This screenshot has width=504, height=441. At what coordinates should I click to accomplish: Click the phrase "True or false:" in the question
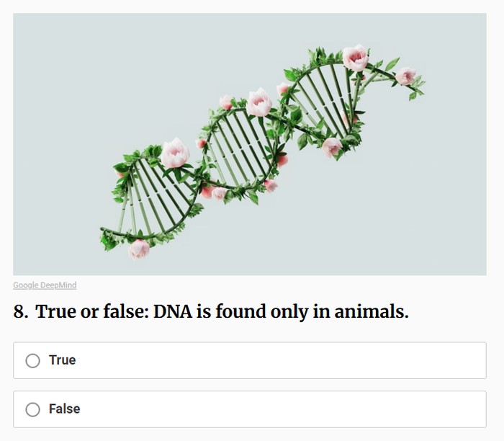(91, 312)
